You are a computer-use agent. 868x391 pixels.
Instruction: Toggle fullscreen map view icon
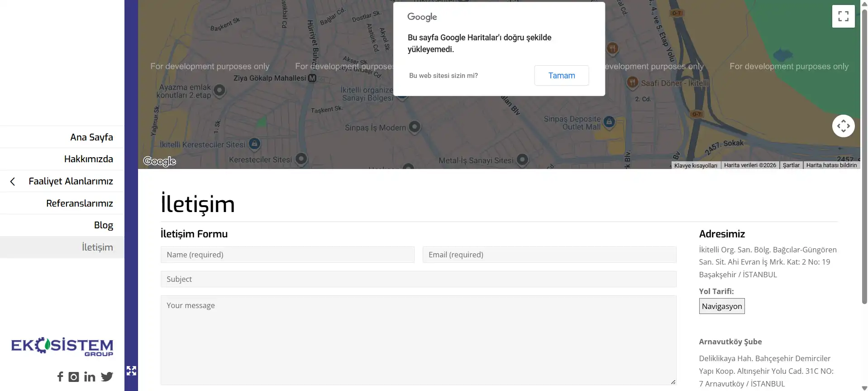point(843,16)
